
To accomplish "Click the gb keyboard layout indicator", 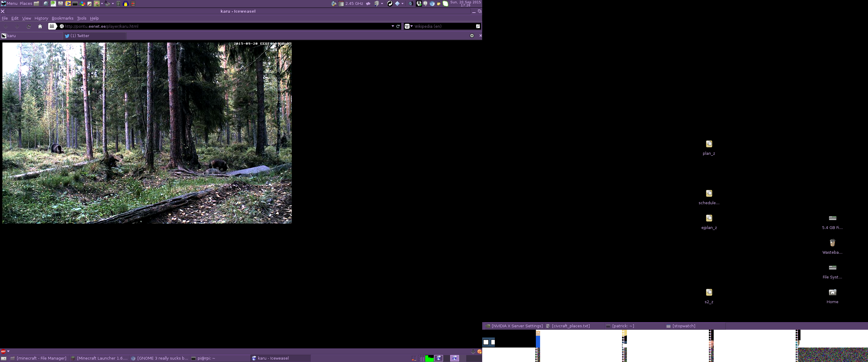I will [x=368, y=4].
